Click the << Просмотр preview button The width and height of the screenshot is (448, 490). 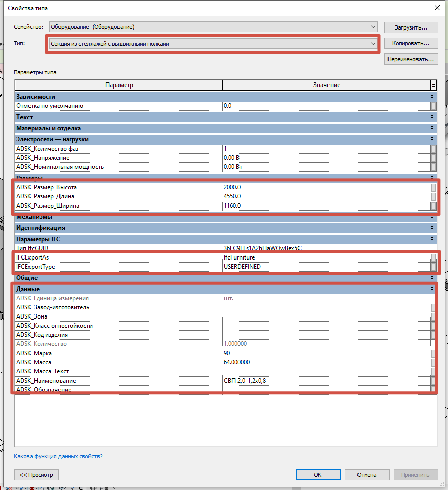(37, 475)
